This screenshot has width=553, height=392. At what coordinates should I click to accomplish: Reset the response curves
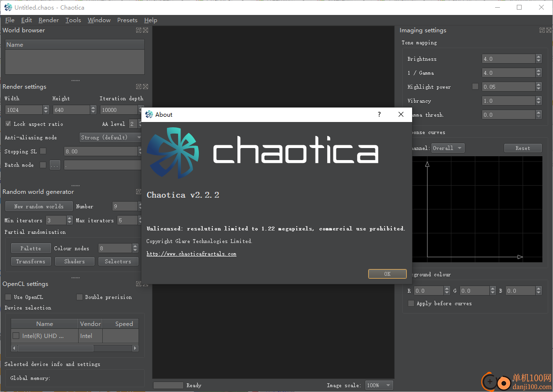(523, 148)
